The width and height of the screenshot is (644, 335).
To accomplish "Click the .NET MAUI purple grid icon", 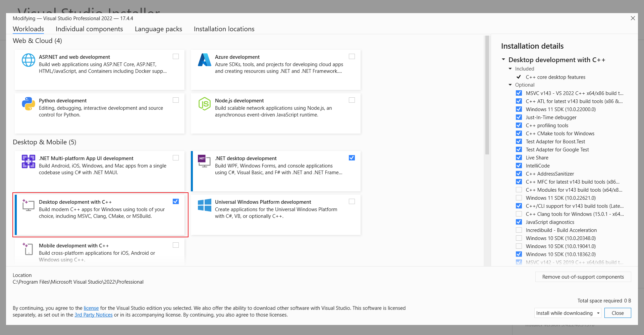I will (x=29, y=161).
